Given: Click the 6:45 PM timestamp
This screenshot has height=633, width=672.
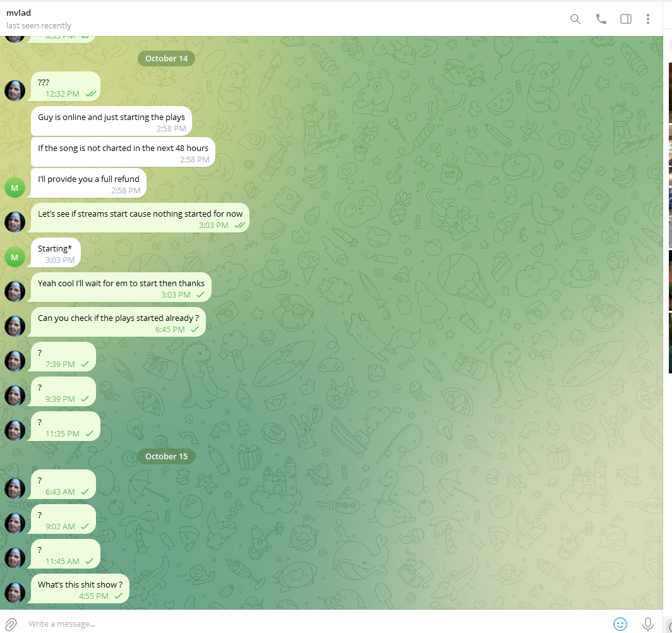Looking at the screenshot, I should point(170,330).
